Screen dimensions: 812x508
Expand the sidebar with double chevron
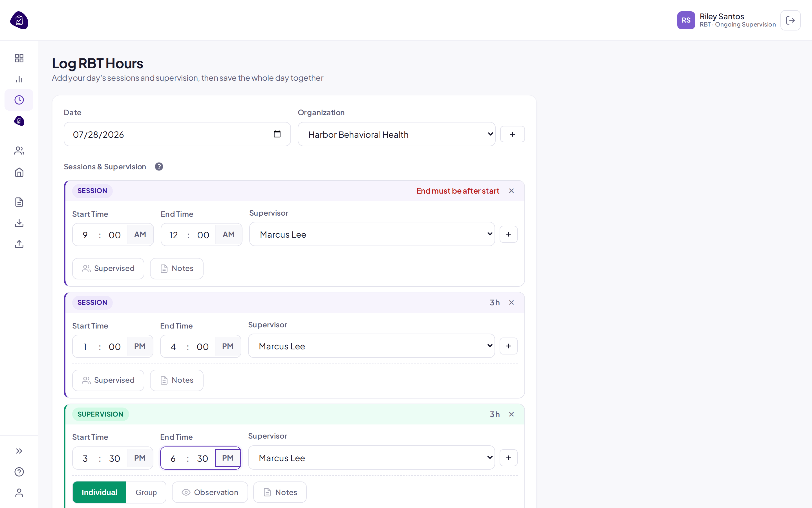(x=19, y=451)
